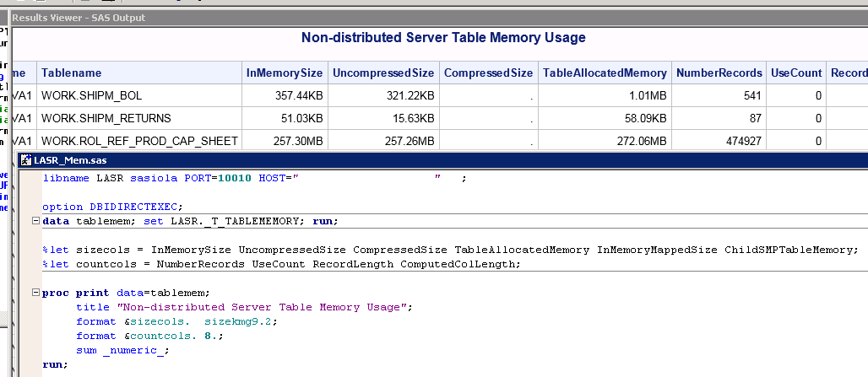Click the TableAllocatedMemory column header
Image resolution: width=868 pixels, height=377 pixels.
(x=605, y=73)
